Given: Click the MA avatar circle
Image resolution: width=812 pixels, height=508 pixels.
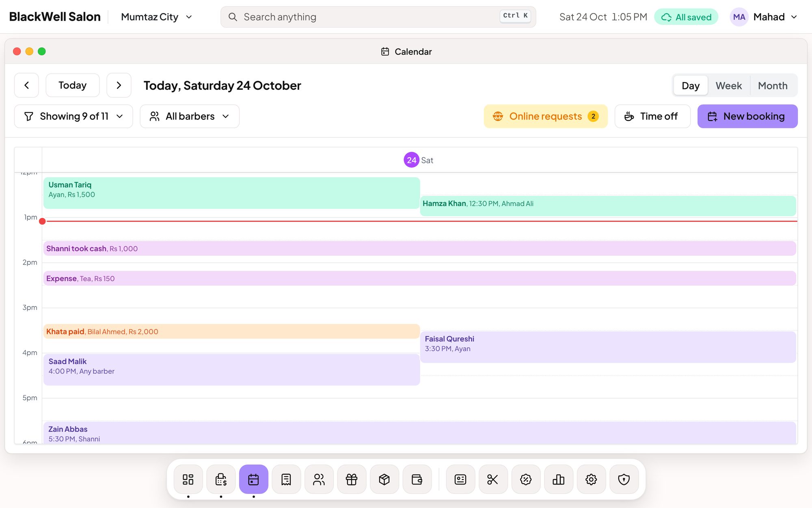Looking at the screenshot, I should 739,17.
